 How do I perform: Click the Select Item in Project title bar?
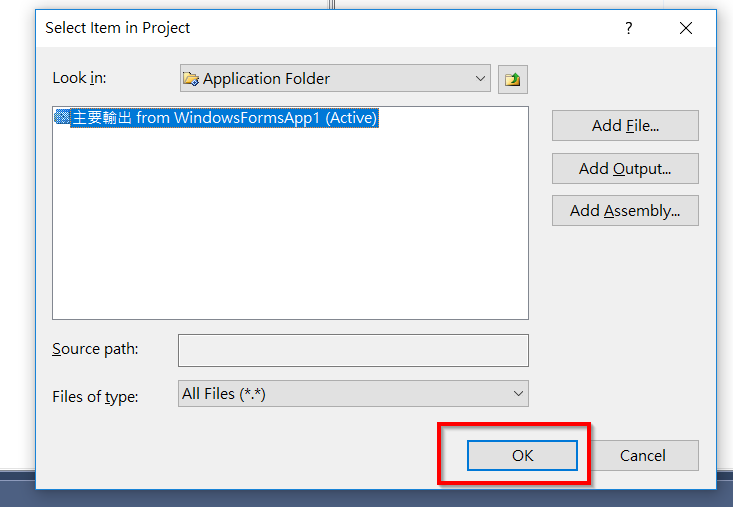[x=327, y=28]
